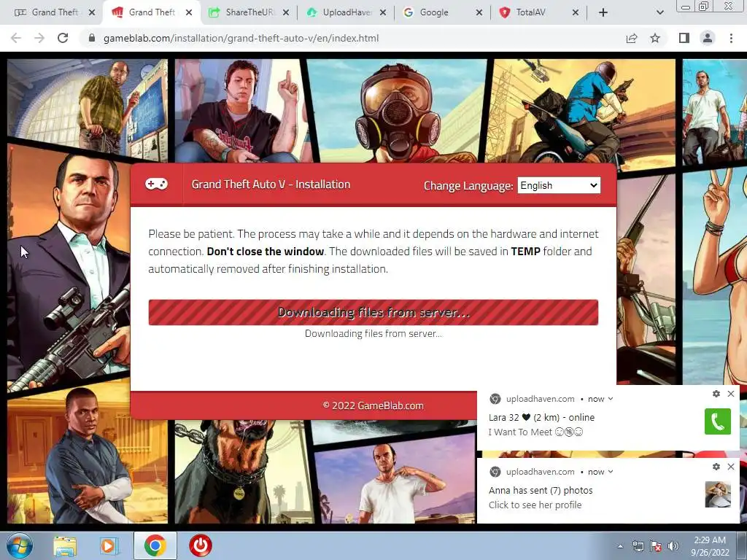Click the taskbar clock and date
747x560 pixels.
coord(710,546)
